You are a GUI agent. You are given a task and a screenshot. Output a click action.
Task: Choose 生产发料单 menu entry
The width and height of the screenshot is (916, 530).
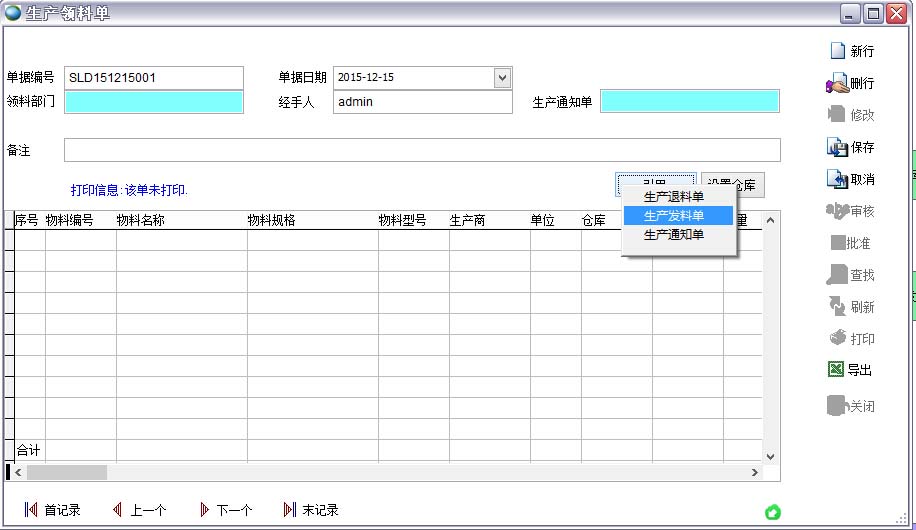click(x=673, y=216)
